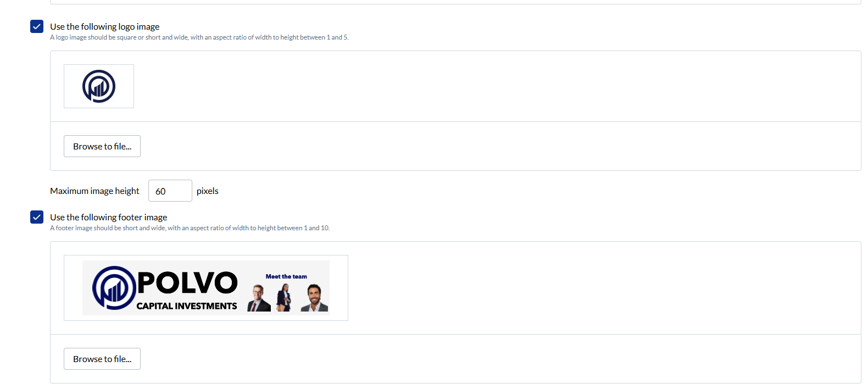868x389 pixels.
Task: Select the circular chart logo preview
Action: pyautogui.click(x=99, y=86)
